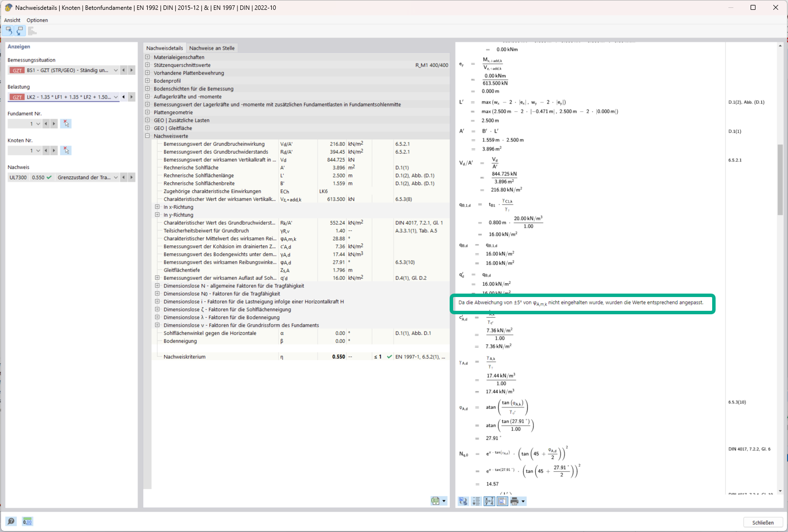Toggle the image-in-text layout icon
The width and height of the screenshot is (788, 532).
coord(502,501)
